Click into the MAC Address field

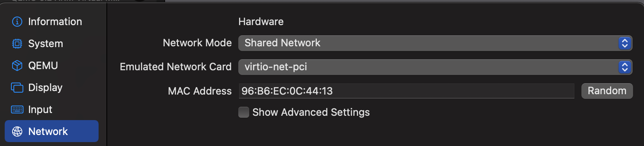point(407,91)
